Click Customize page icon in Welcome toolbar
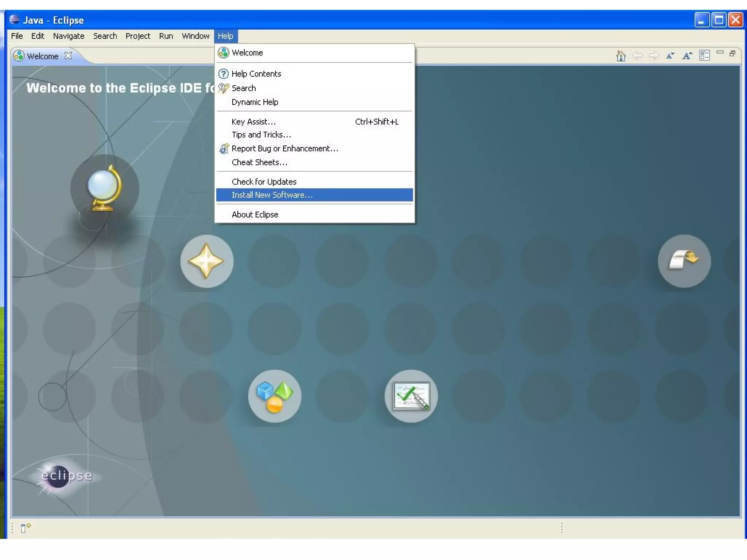Screen dimensions: 747x560 click(704, 55)
